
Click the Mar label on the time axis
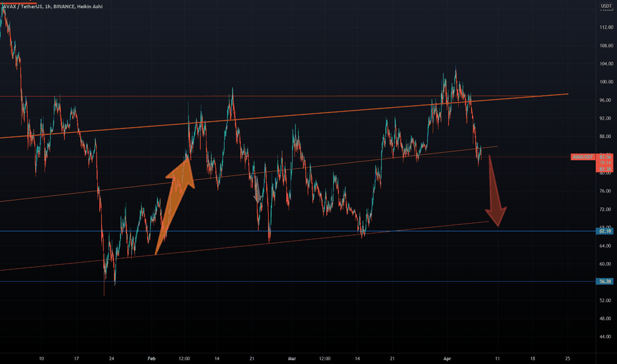point(291,359)
